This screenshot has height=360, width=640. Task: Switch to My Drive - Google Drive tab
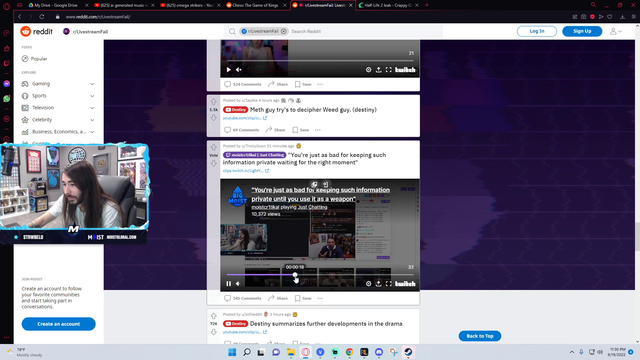(56, 5)
